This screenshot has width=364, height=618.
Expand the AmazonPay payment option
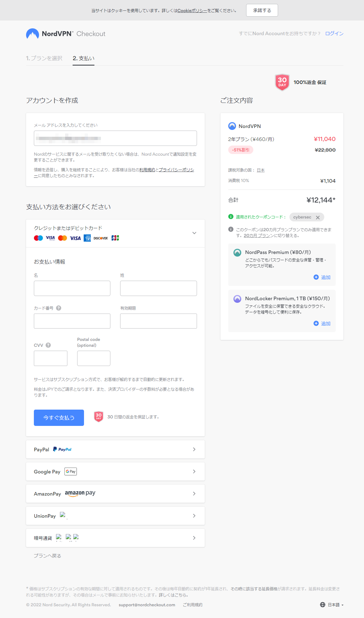pos(194,494)
